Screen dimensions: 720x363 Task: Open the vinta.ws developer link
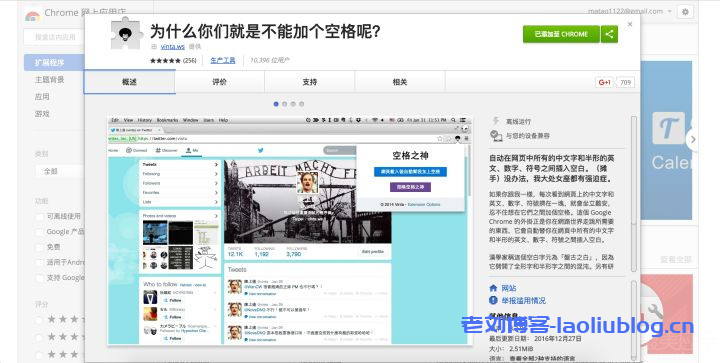[173, 46]
